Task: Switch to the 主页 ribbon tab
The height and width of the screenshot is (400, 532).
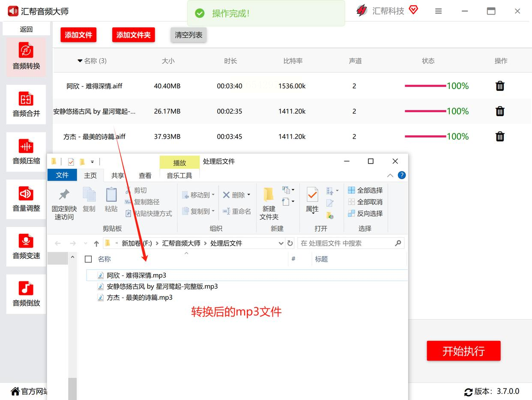Action: (90, 176)
